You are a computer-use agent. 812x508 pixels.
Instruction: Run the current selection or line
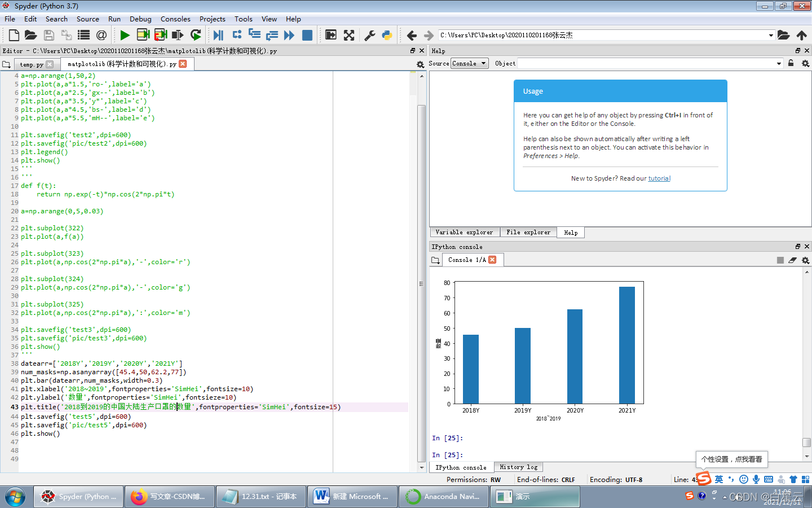point(178,35)
